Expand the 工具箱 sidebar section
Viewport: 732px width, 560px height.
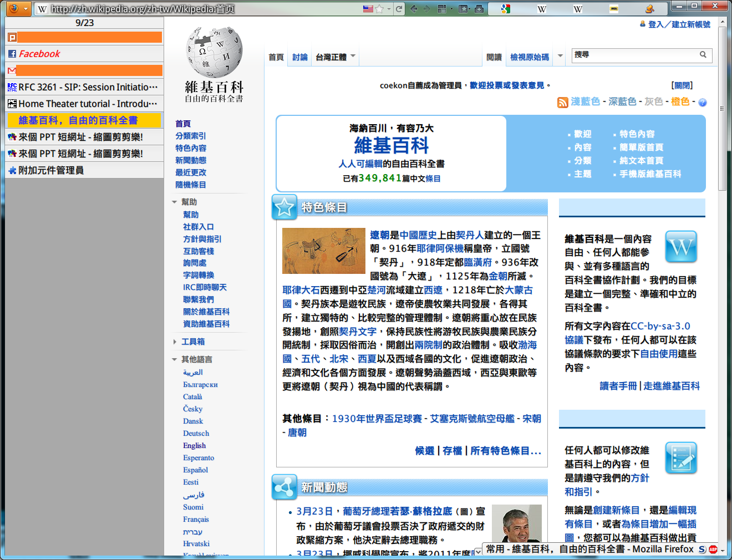point(175,342)
